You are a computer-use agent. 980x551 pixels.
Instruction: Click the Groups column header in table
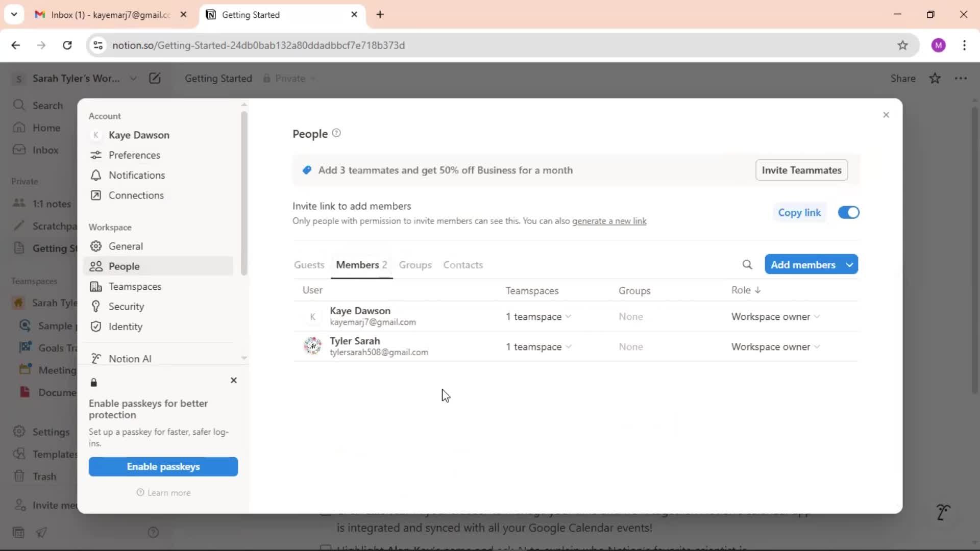pyautogui.click(x=634, y=290)
